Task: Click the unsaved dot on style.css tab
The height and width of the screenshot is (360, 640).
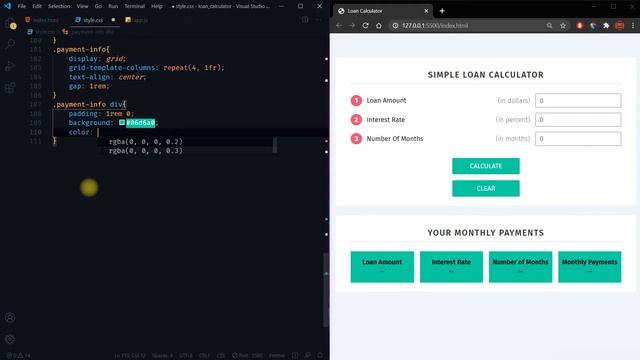Action: 113,20
